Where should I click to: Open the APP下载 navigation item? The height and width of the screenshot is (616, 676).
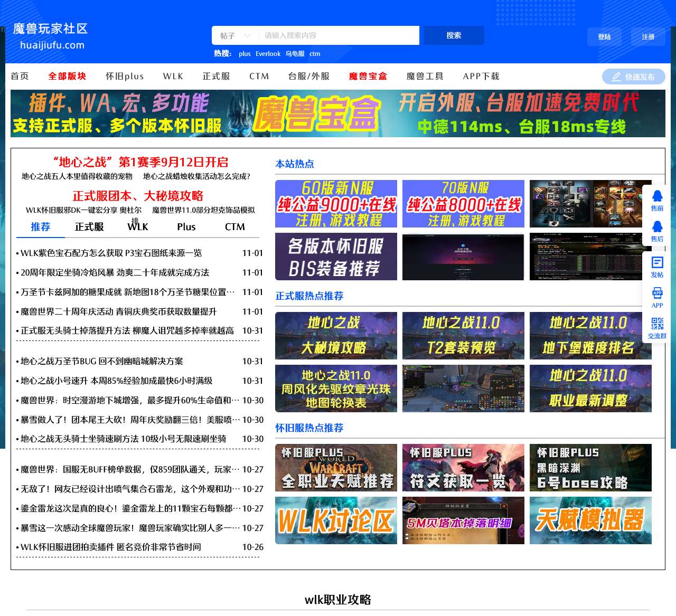click(x=481, y=76)
